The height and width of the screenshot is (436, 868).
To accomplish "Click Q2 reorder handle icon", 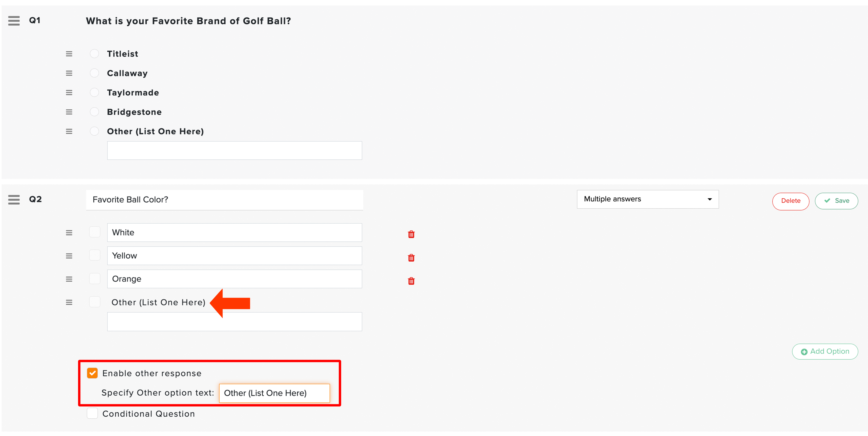I will tap(14, 200).
